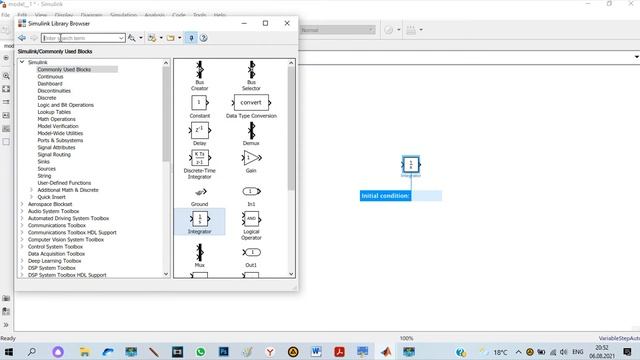
Task: Select Lookup Tables library
Action: pyautogui.click(x=54, y=112)
